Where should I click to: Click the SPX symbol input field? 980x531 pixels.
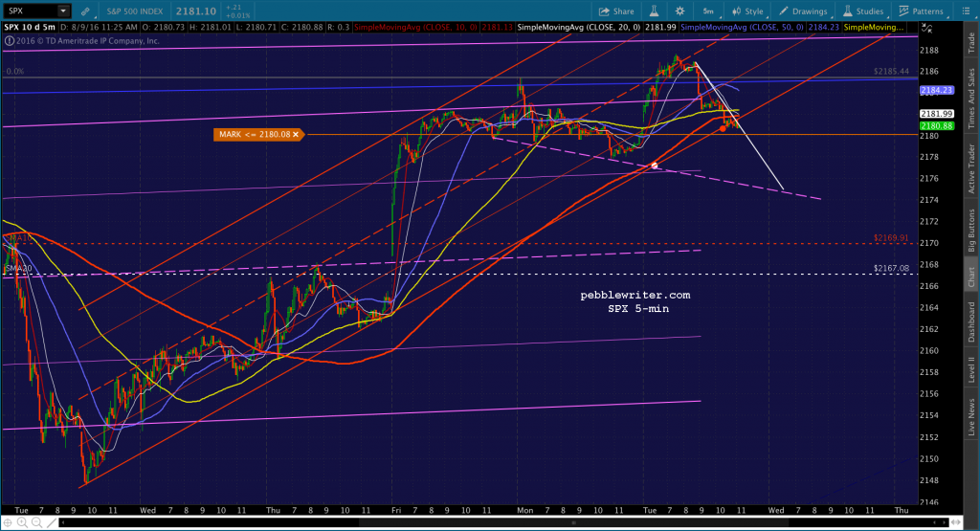point(30,11)
